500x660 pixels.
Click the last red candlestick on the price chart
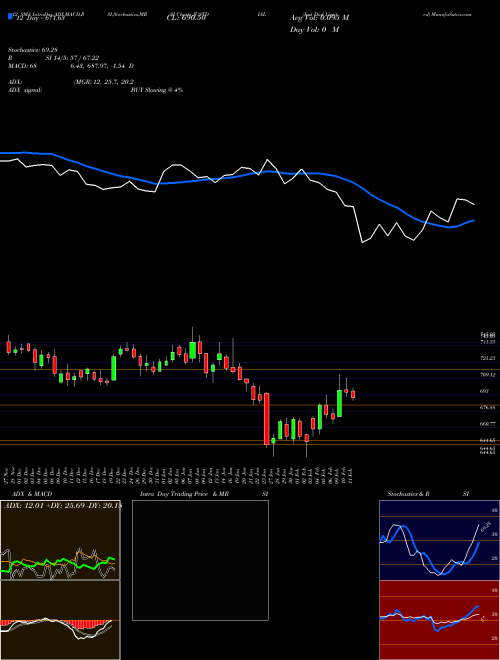[x=353, y=394]
